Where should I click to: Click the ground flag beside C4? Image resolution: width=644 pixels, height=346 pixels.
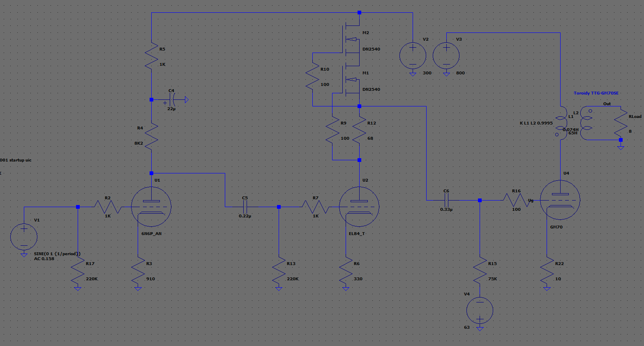click(186, 99)
